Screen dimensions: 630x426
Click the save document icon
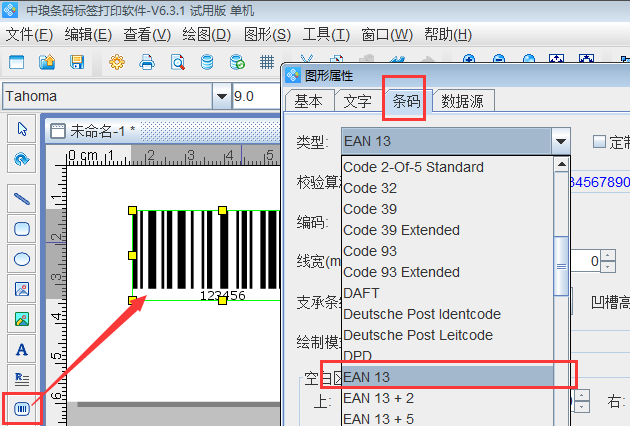77,63
